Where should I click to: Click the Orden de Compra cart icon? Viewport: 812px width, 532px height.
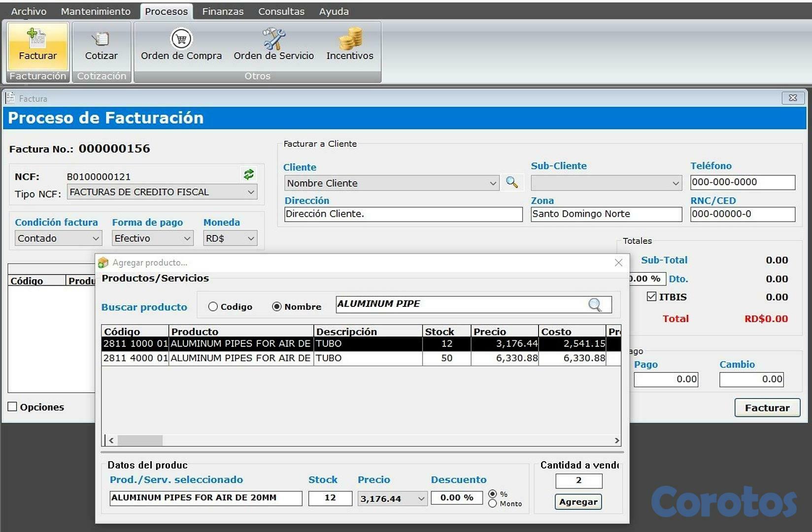[181, 39]
